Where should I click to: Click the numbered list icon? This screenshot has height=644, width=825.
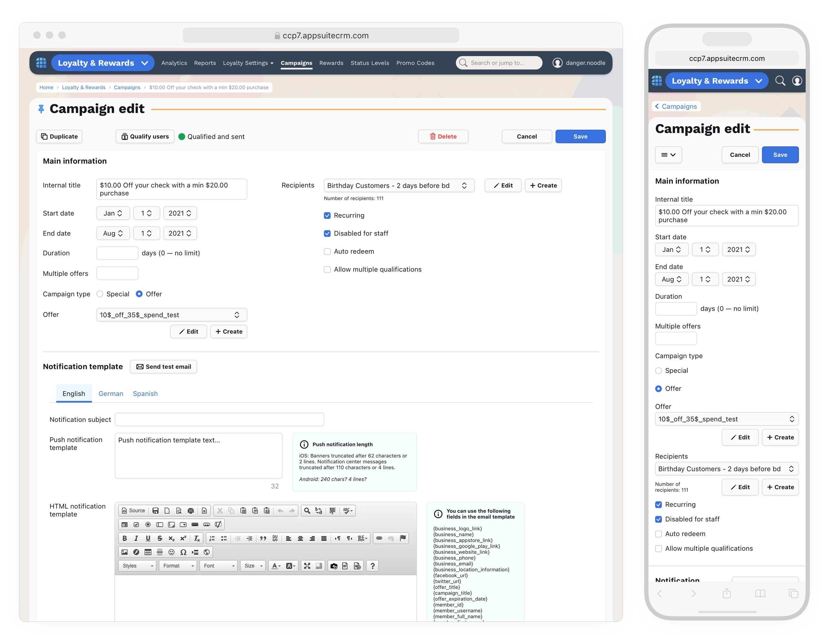[x=212, y=538]
